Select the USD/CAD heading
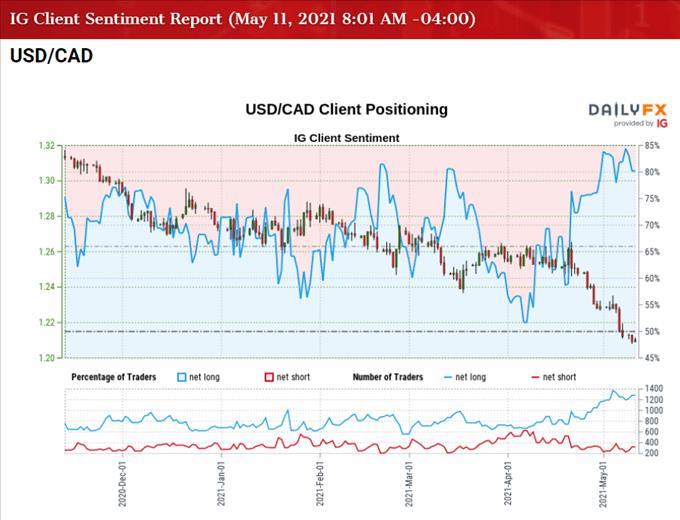Image resolution: width=680 pixels, height=520 pixels. pyautogui.click(x=51, y=56)
